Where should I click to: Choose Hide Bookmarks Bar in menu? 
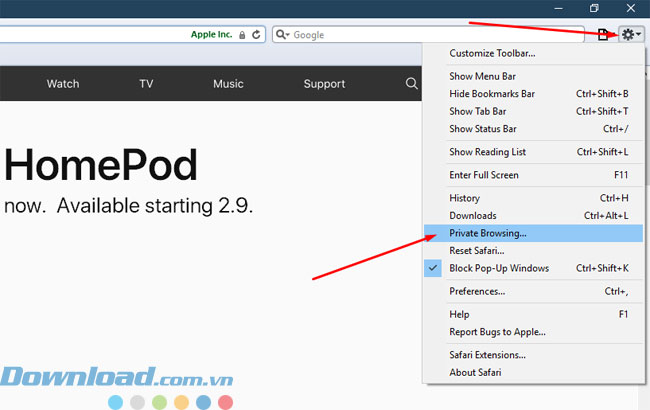click(492, 94)
